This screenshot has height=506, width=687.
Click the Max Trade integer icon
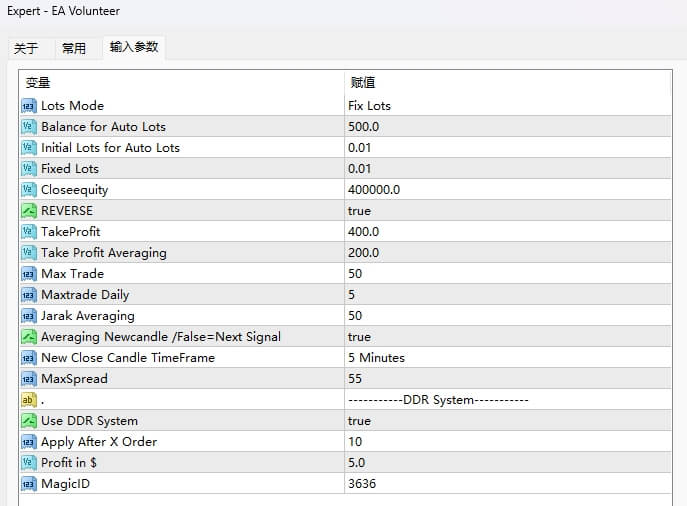28,274
